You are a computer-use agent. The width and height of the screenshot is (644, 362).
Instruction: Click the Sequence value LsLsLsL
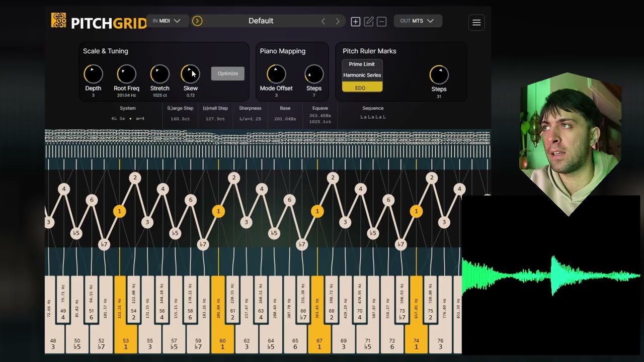(x=373, y=117)
